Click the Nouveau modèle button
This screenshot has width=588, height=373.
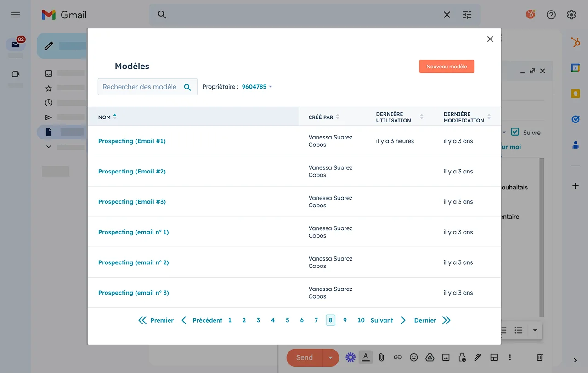click(447, 67)
